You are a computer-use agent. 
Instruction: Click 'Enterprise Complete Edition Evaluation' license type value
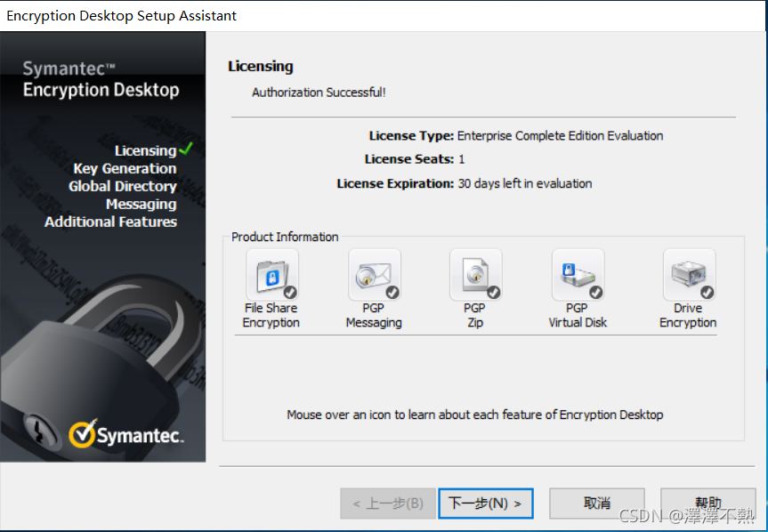[561, 135]
